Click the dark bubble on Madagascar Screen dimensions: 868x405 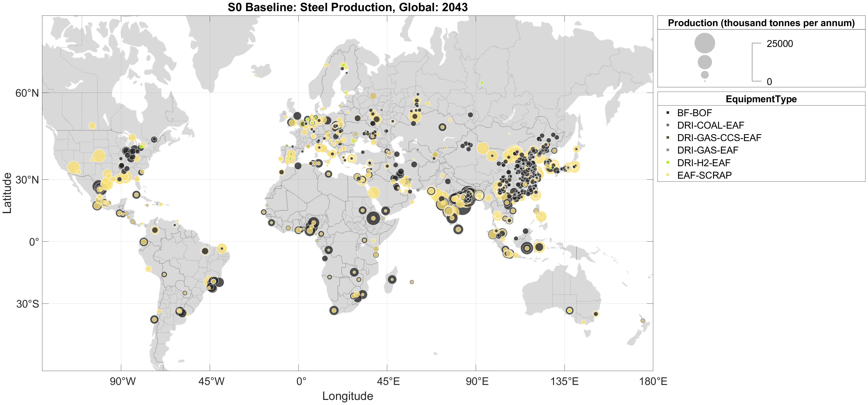[392, 279]
